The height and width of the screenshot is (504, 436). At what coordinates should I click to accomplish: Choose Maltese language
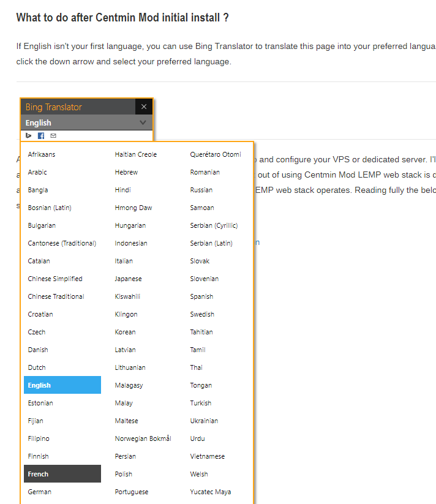[x=126, y=421]
